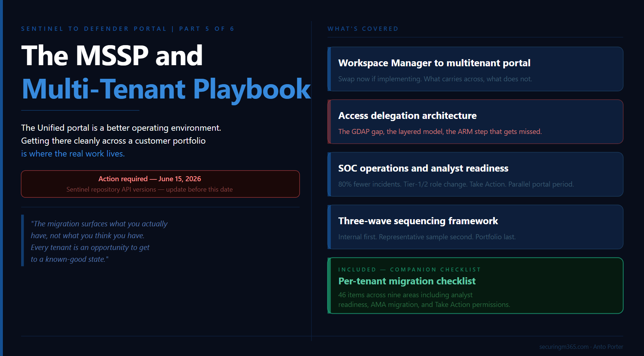Click the 'Included — Companion Checklist' label
The height and width of the screenshot is (356, 644).
pyautogui.click(x=410, y=270)
